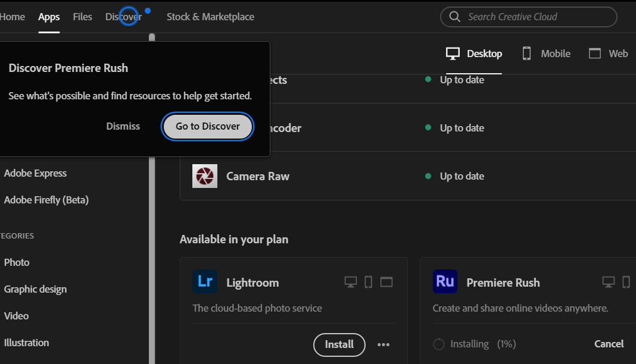
Task: Dismiss the Discover Premiere Rush popup
Action: tap(123, 126)
